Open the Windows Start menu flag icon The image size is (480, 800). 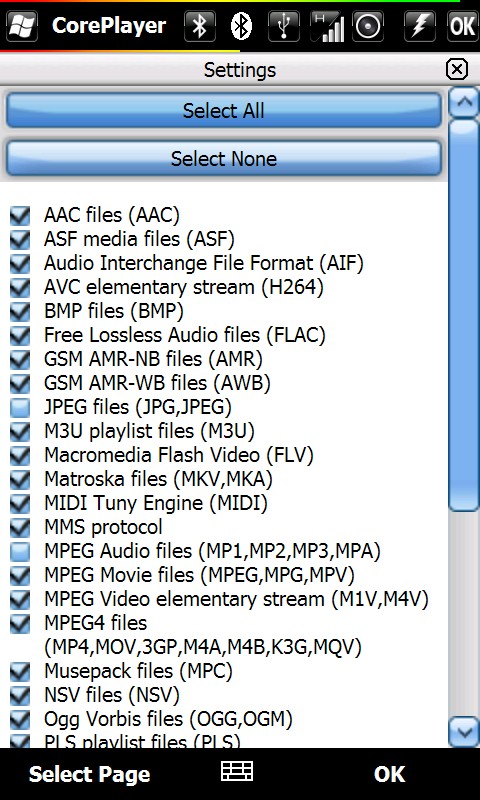tap(20, 26)
